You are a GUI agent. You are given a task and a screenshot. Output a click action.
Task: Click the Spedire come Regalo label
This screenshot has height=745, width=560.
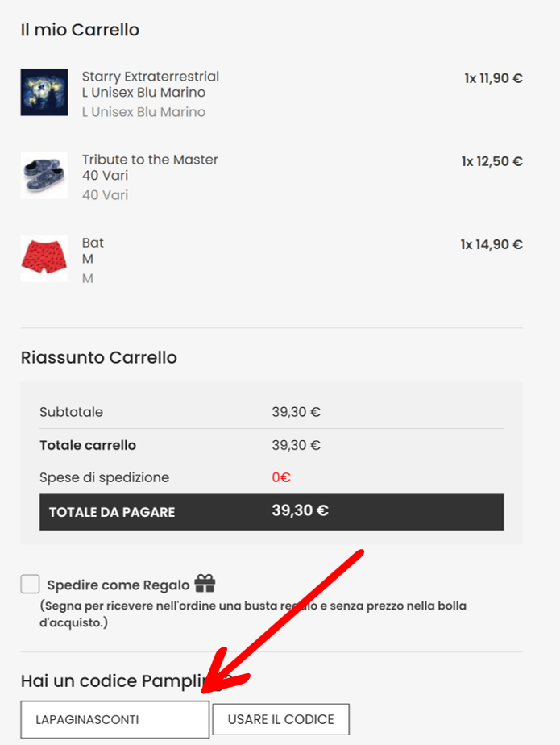[118, 585]
